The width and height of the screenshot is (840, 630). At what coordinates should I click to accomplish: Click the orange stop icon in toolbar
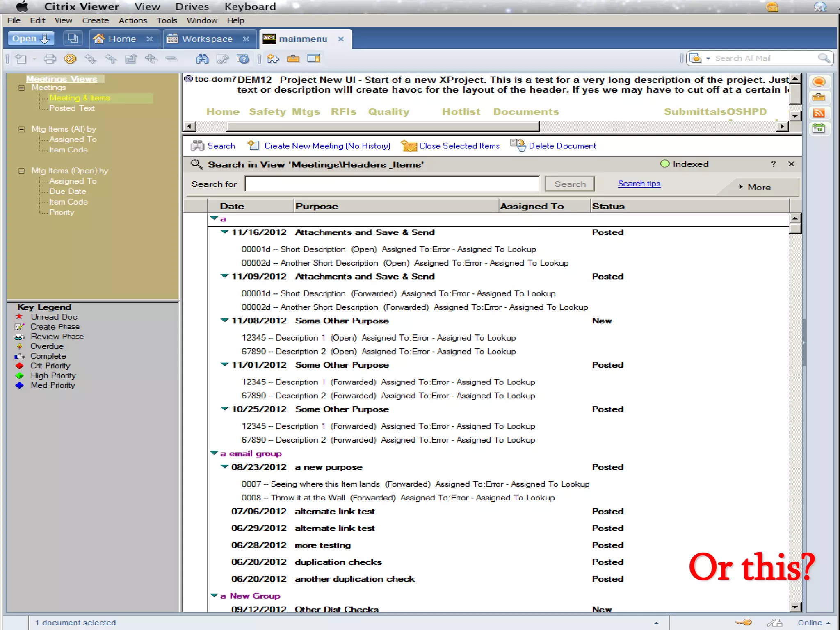(x=70, y=59)
